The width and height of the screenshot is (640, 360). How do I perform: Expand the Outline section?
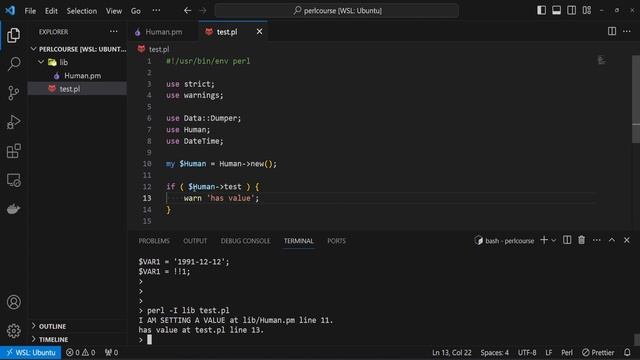78,326
